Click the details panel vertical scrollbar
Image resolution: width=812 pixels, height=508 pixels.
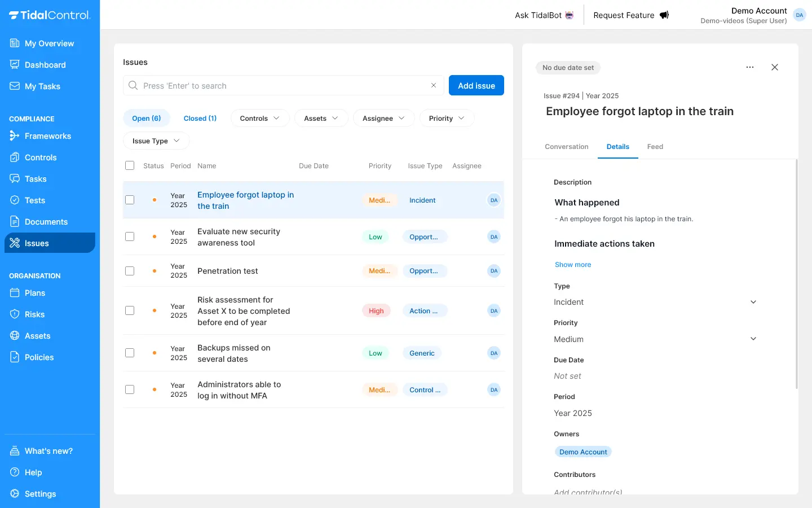pos(796,274)
